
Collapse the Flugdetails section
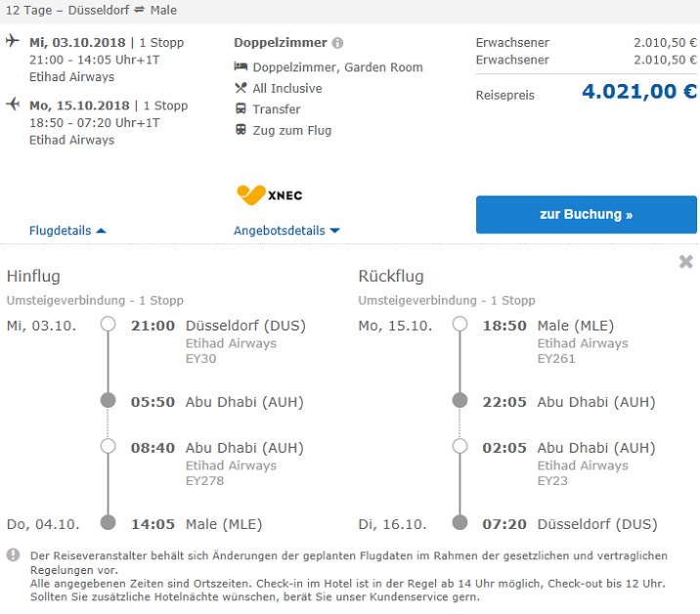click(x=67, y=231)
